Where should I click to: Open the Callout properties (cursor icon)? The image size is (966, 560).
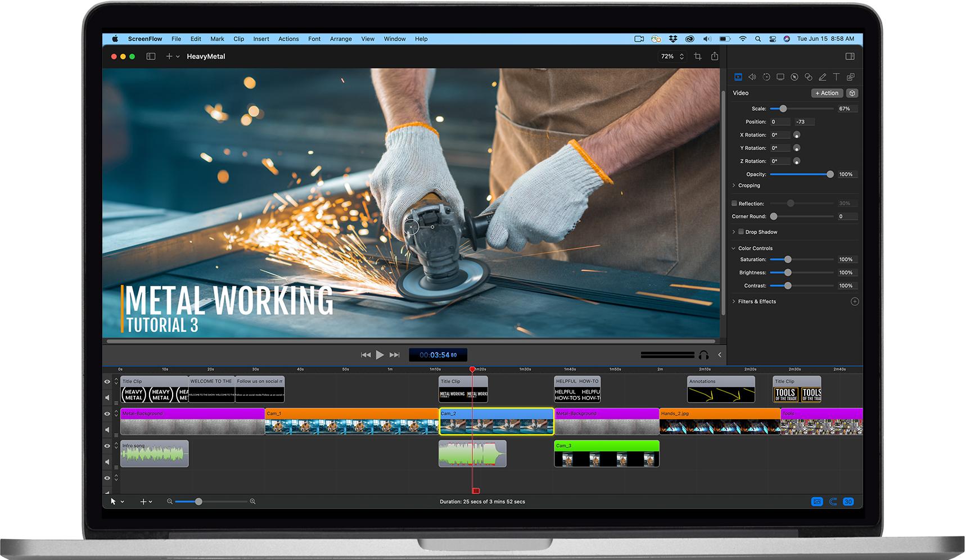pos(795,77)
